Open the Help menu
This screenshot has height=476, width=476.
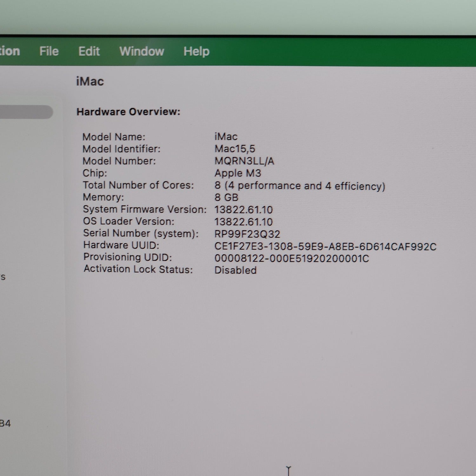(196, 51)
